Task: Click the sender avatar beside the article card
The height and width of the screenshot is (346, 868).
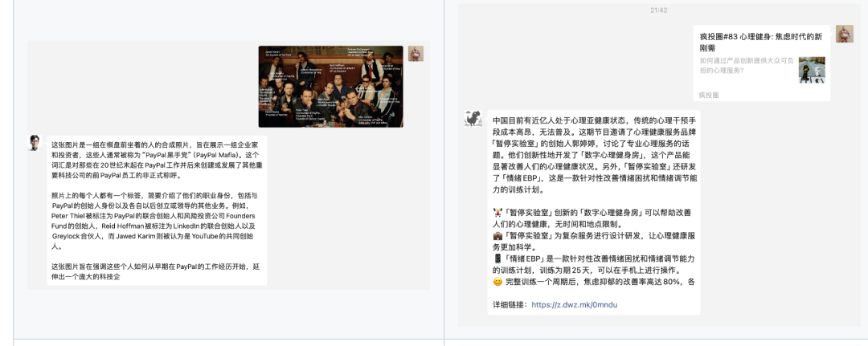Action: pos(844,34)
